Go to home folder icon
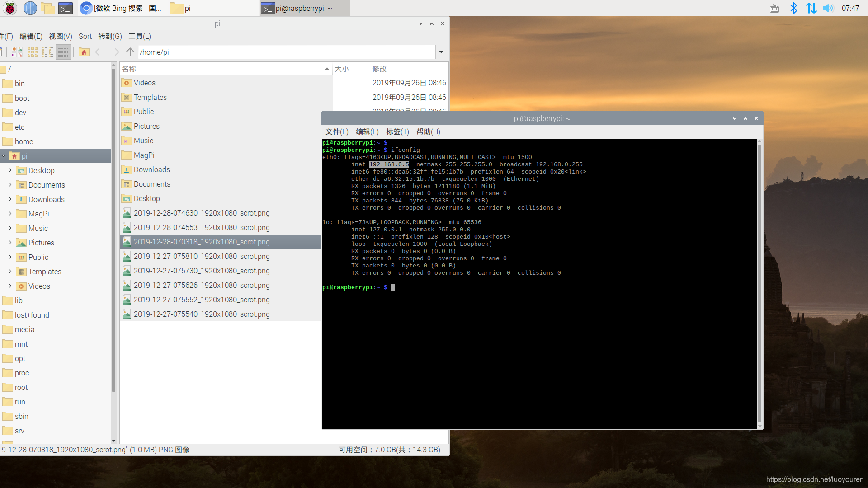868x488 pixels. (x=84, y=52)
